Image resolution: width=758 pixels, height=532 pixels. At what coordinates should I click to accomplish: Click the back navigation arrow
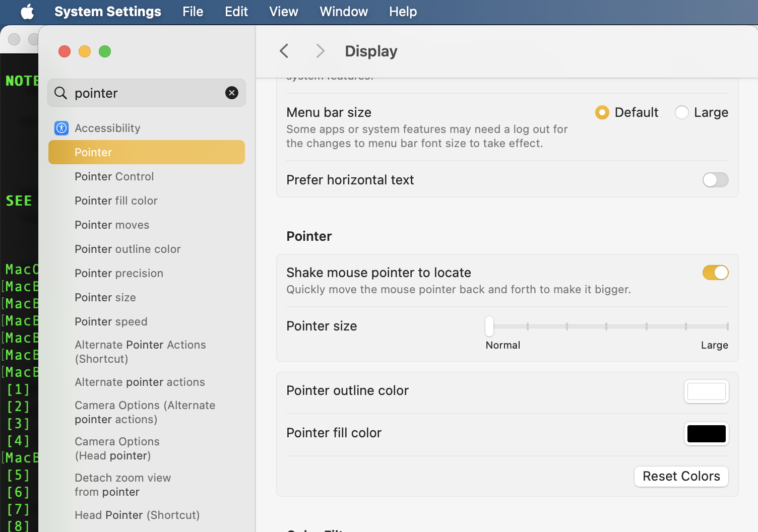284,50
